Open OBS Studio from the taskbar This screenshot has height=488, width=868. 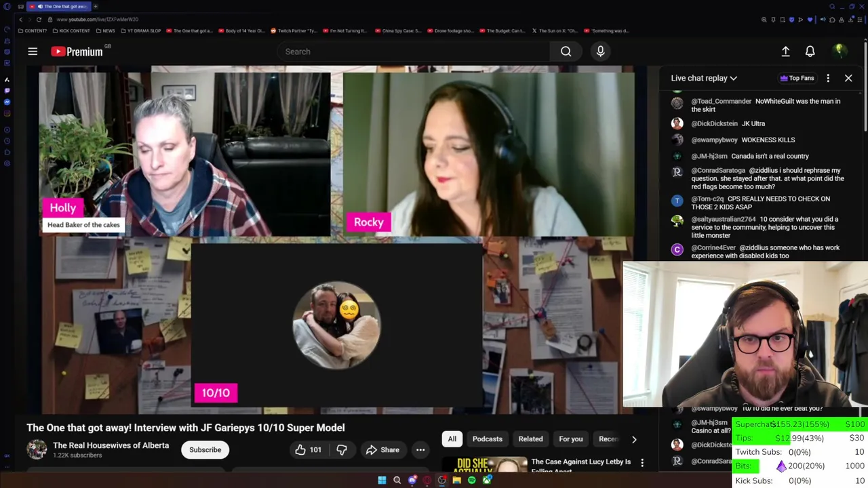[442, 481]
